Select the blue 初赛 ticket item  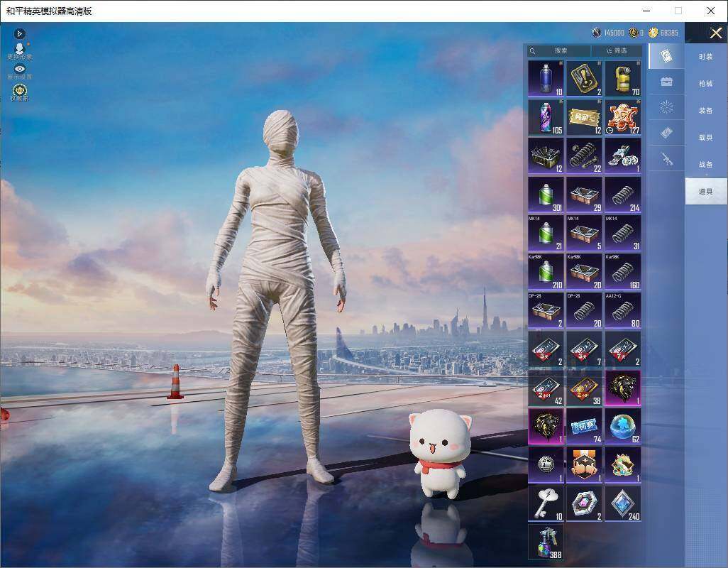[585, 426]
